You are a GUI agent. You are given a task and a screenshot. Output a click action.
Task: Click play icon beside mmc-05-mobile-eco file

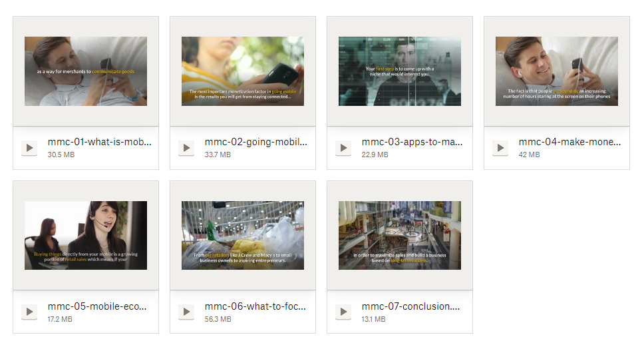[x=29, y=312]
